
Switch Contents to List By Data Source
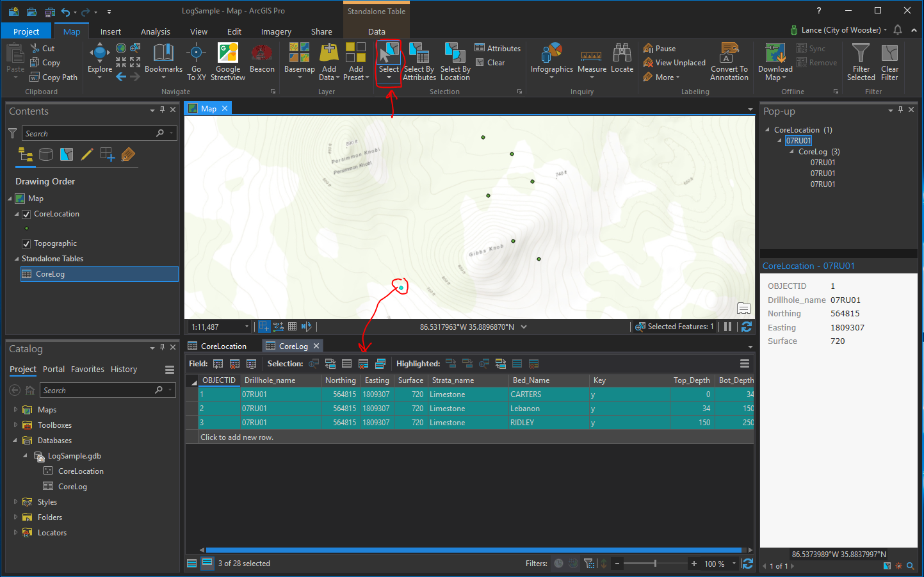coord(45,154)
